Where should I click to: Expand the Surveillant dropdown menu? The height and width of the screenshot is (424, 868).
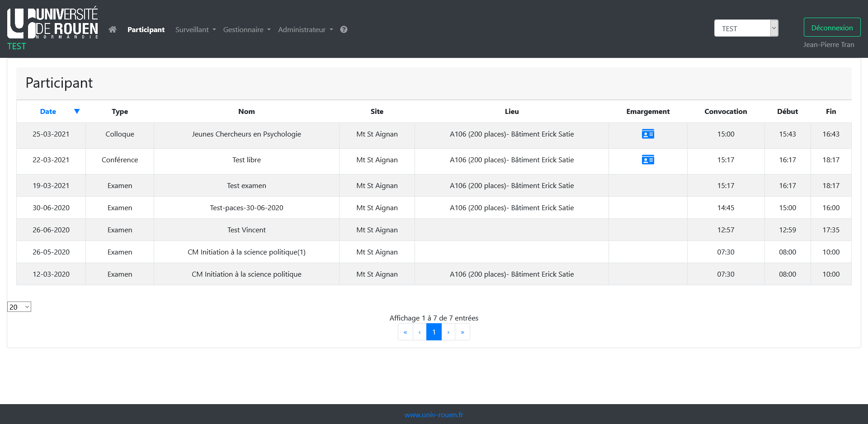(x=195, y=29)
